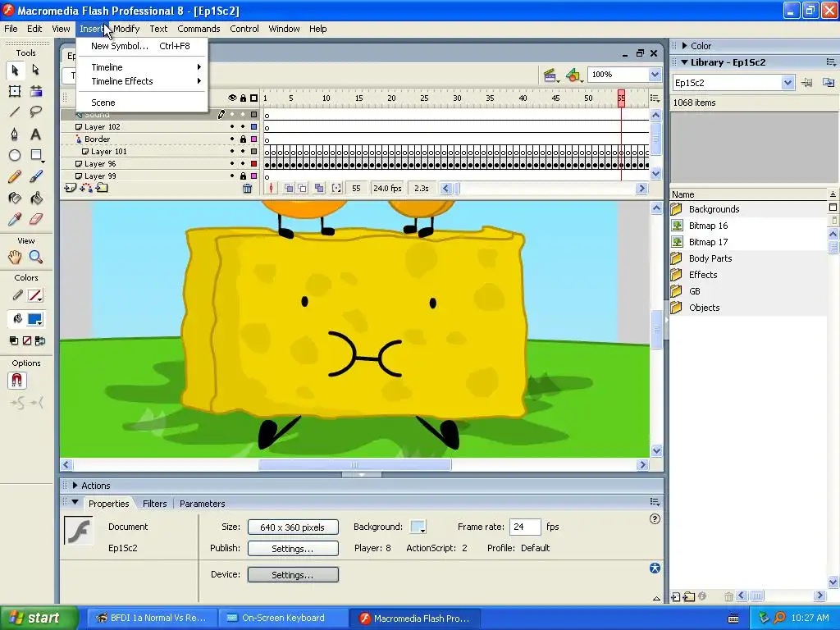Collapse the Properties panel triangle
The image size is (840, 630).
(x=75, y=503)
